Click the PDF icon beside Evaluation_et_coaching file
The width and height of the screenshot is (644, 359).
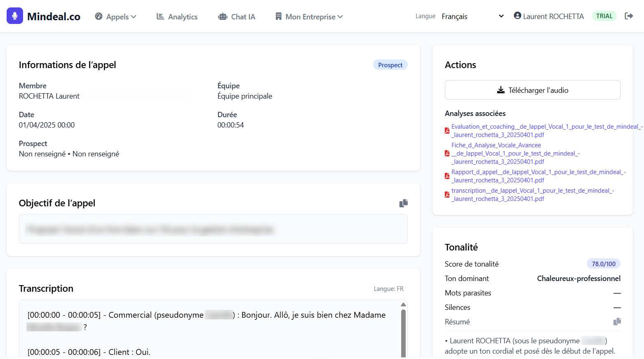[x=447, y=131]
